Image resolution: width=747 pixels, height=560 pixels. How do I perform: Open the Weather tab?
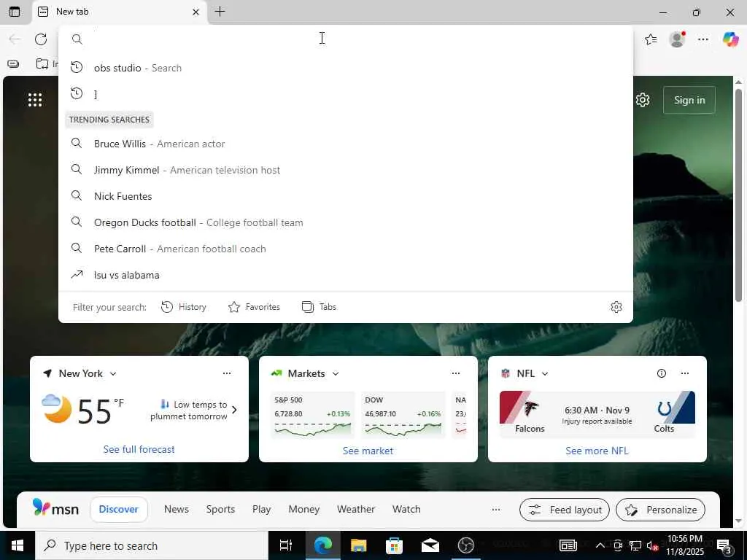(x=356, y=509)
